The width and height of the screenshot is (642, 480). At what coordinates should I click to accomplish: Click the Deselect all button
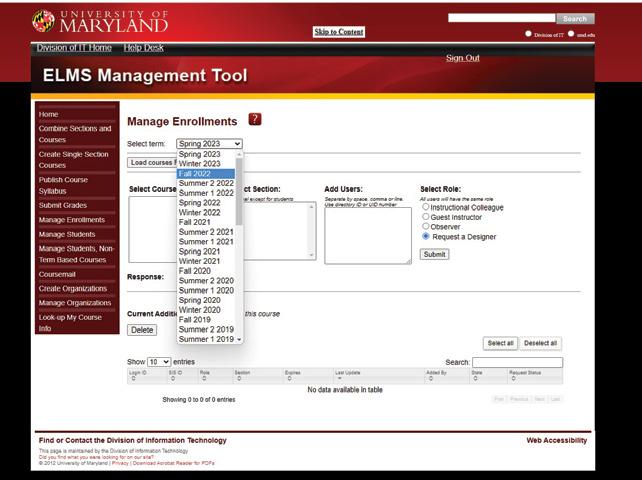[x=540, y=343]
